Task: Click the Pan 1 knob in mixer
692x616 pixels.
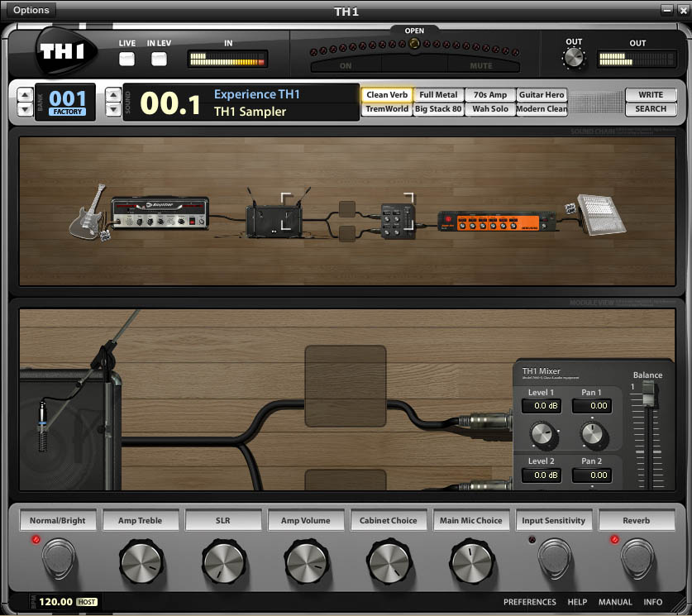Action: point(593,434)
